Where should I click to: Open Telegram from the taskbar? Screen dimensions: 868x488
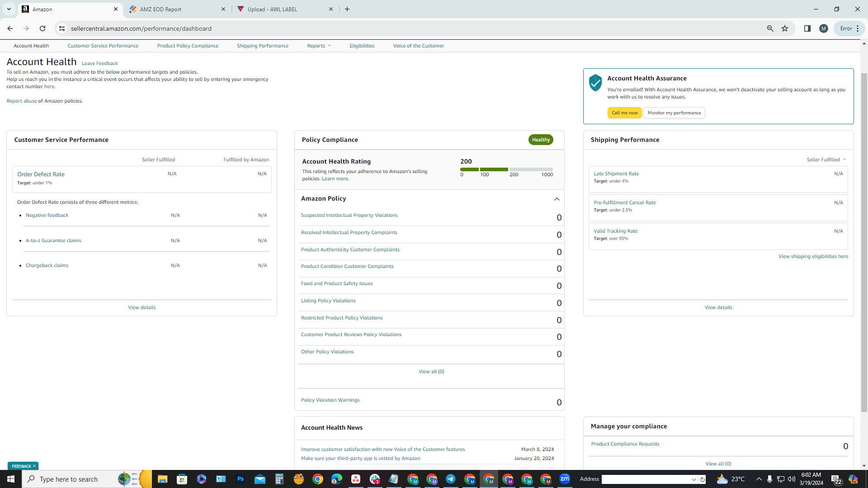pyautogui.click(x=451, y=479)
